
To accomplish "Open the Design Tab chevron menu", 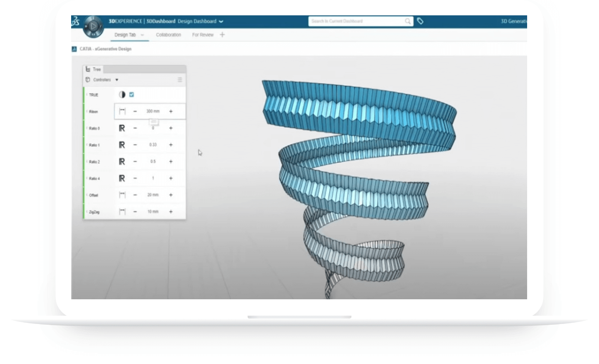I will pos(142,35).
